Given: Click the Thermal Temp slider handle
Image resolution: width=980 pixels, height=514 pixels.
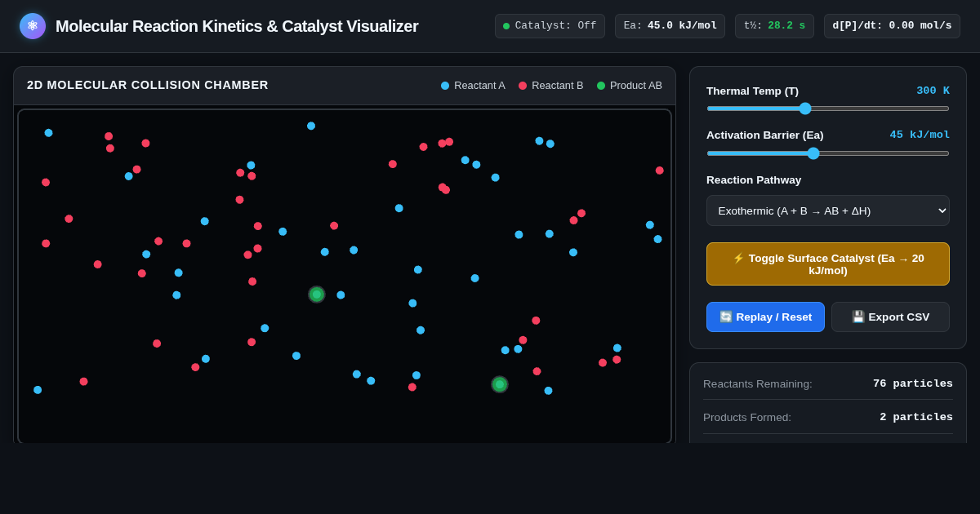Looking at the screenshot, I should click(x=805, y=109).
